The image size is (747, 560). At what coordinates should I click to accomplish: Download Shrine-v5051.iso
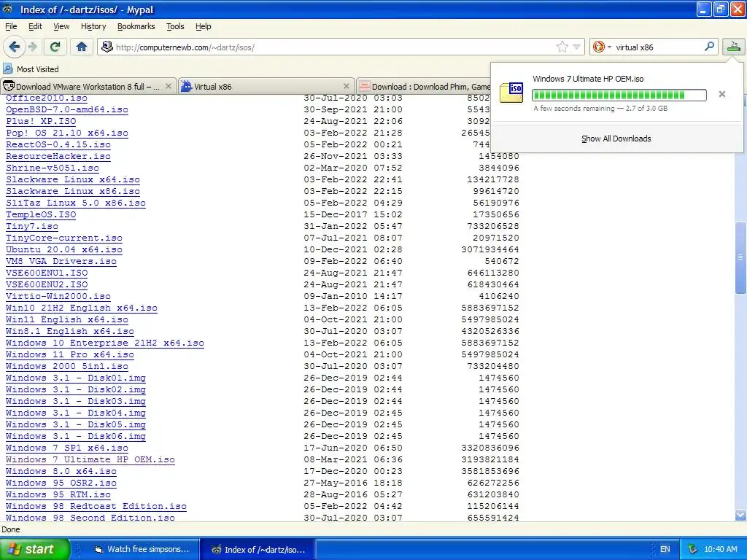[53, 168]
